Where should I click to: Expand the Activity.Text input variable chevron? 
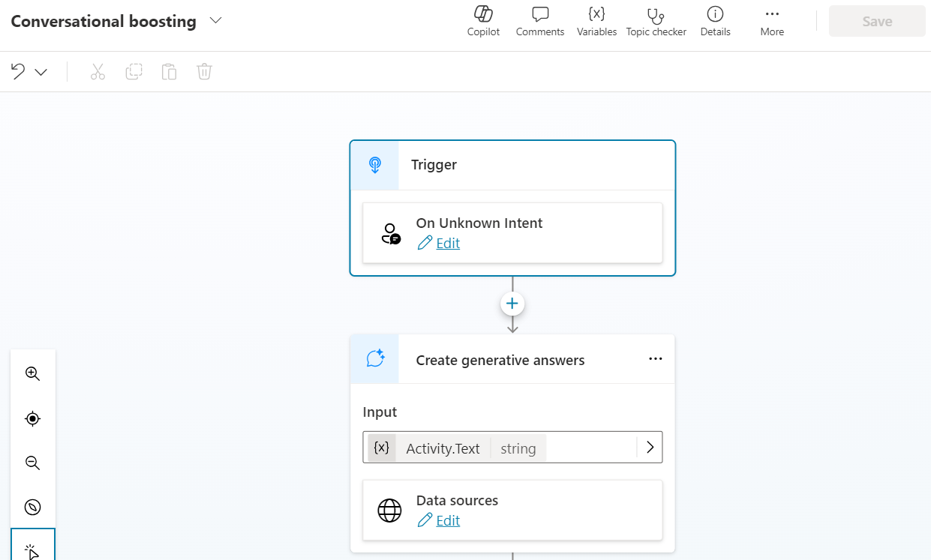click(x=650, y=448)
